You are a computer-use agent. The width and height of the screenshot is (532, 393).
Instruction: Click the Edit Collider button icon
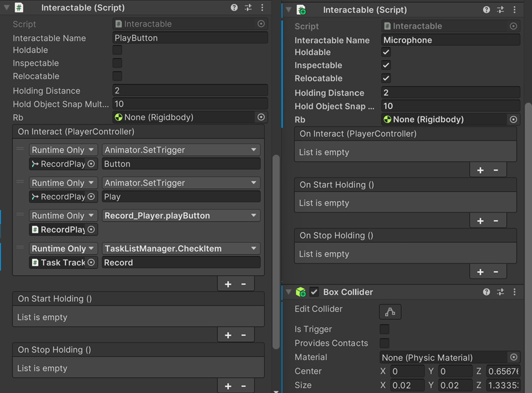coord(390,311)
